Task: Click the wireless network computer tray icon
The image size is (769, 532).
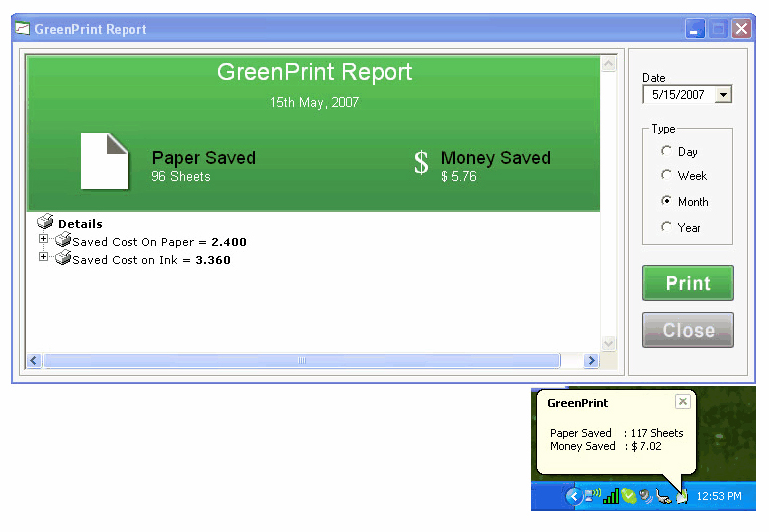Action: point(592,495)
